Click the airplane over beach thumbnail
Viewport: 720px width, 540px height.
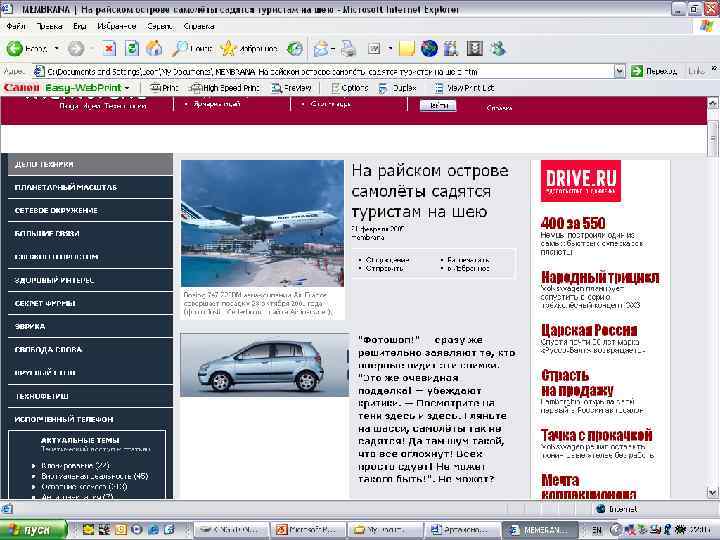pos(262,224)
